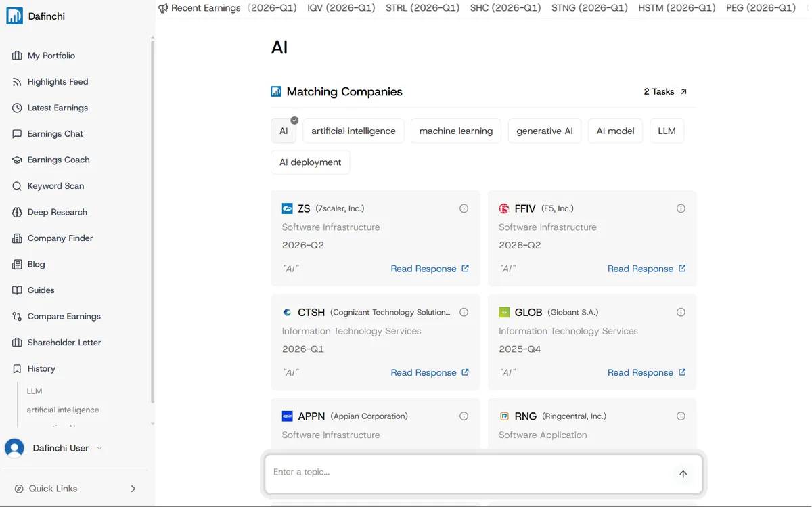Open Read Response link for GLOB
812x507 pixels.
[647, 372]
